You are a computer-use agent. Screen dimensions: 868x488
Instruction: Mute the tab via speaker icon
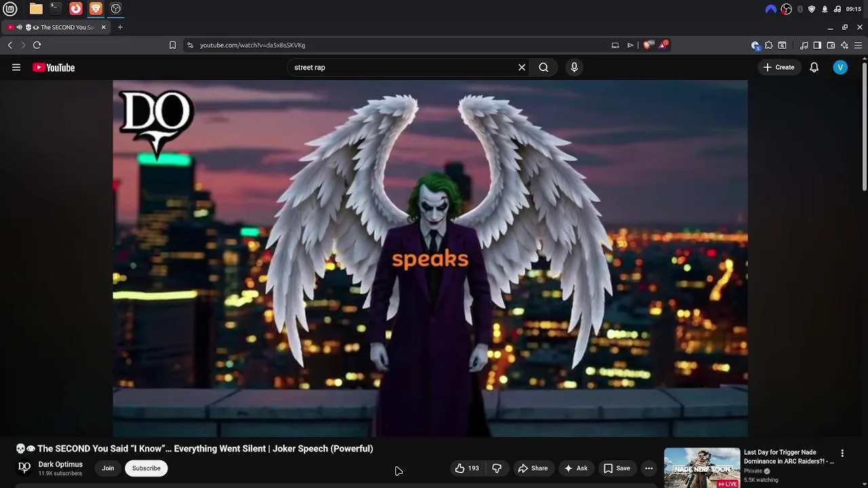pos(19,27)
